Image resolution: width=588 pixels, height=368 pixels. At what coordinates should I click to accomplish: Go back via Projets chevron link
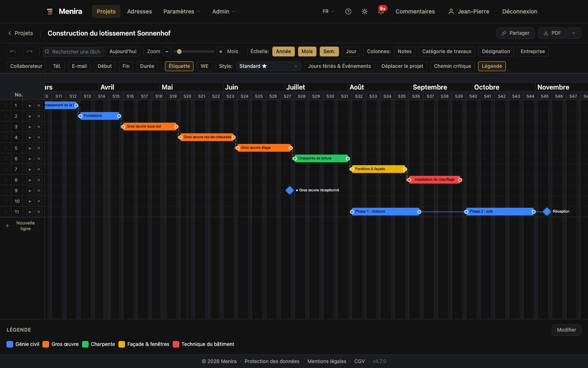pos(20,33)
